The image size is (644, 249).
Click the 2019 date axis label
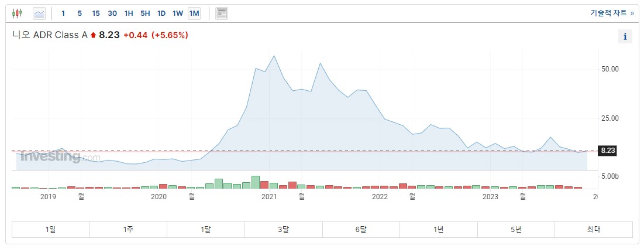pyautogui.click(x=48, y=197)
